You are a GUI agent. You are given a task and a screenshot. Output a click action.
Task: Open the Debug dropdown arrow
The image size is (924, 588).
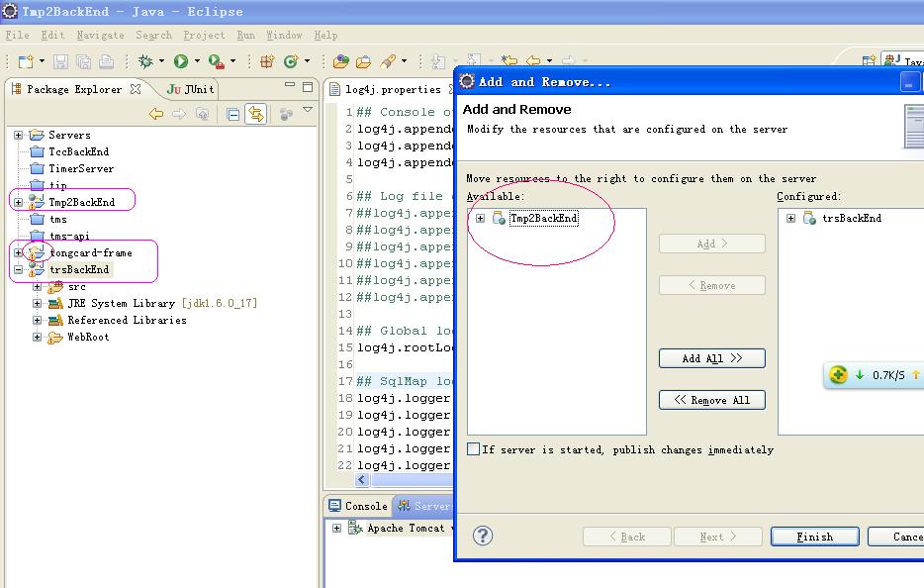161,60
